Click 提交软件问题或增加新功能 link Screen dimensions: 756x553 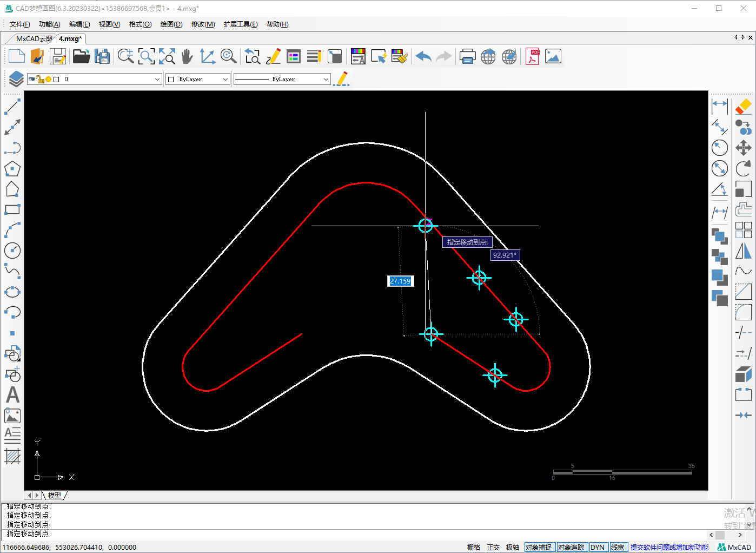(669, 547)
